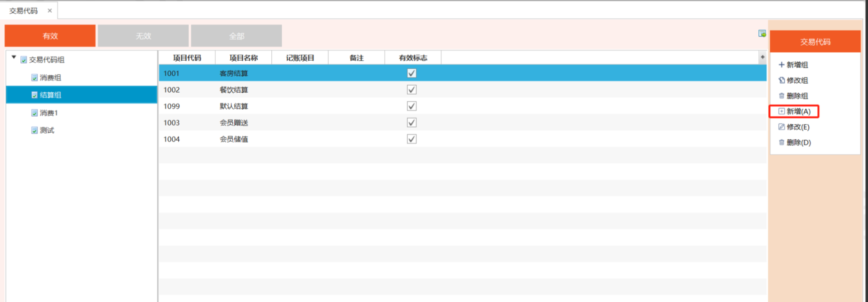Click the 修改(E) pencil icon
The height and width of the screenshot is (302, 868).
pyautogui.click(x=781, y=127)
